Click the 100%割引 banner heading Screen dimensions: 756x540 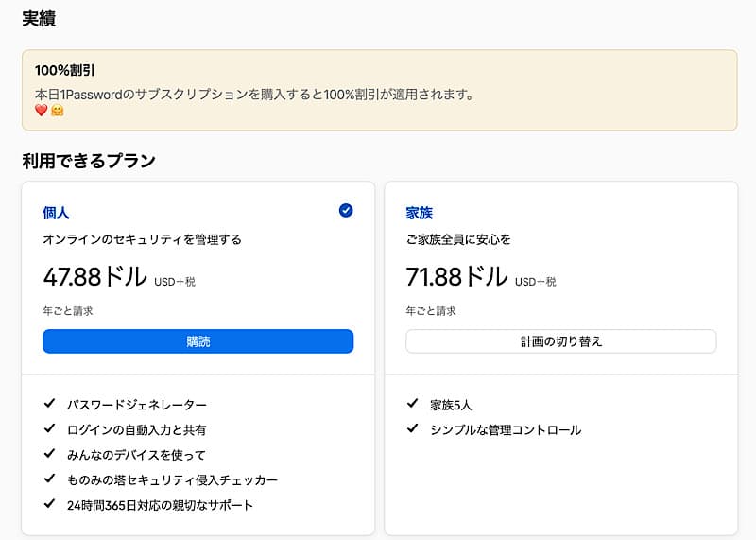[x=64, y=71]
